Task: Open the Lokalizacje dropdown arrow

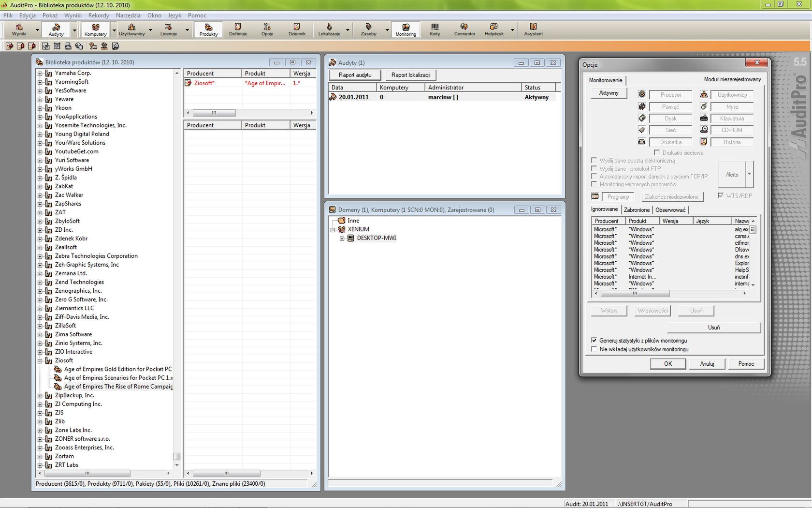Action: point(348,30)
